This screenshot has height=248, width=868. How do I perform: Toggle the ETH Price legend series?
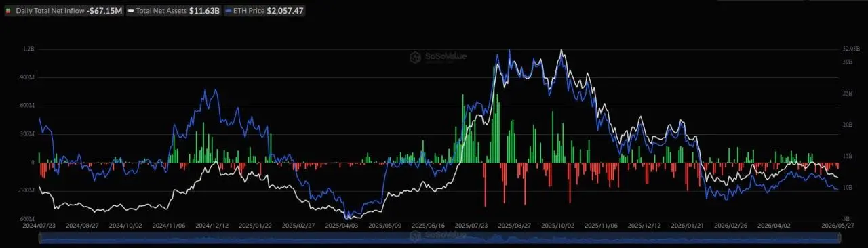(264, 12)
